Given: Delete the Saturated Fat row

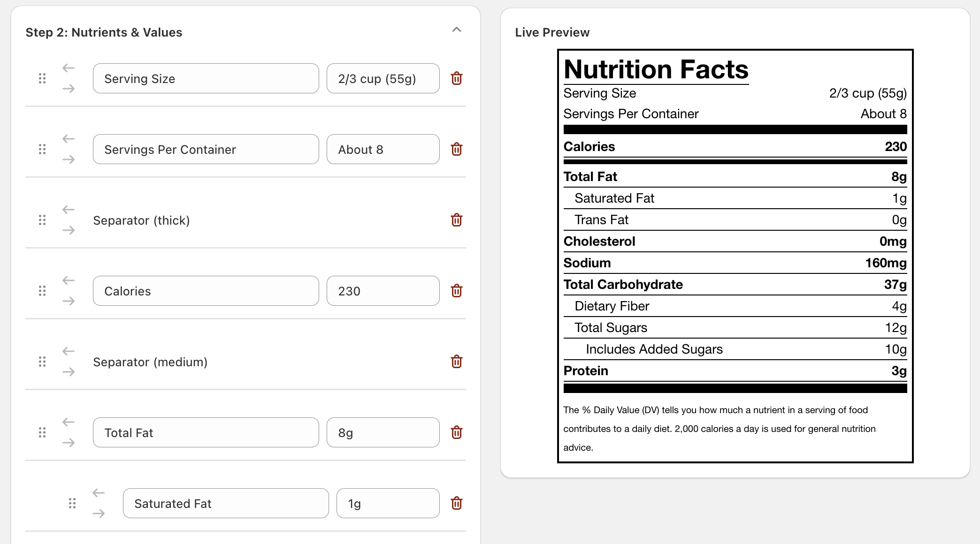Looking at the screenshot, I should [x=456, y=503].
